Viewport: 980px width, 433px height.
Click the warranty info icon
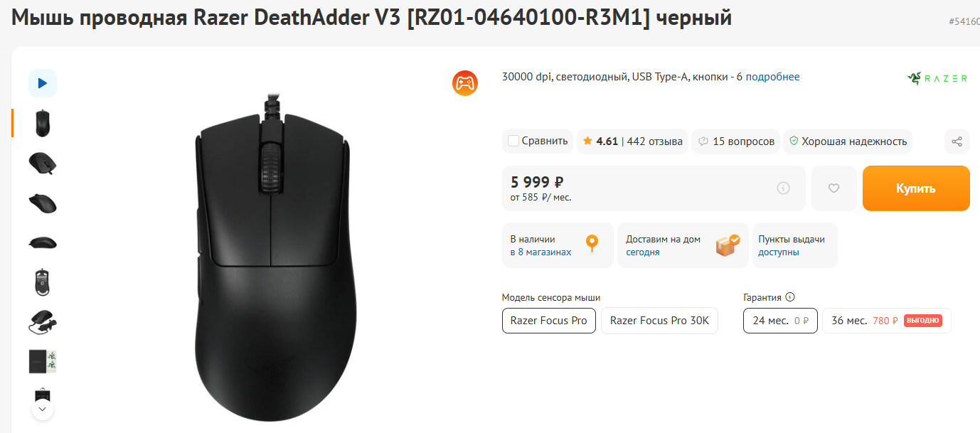pos(790,298)
